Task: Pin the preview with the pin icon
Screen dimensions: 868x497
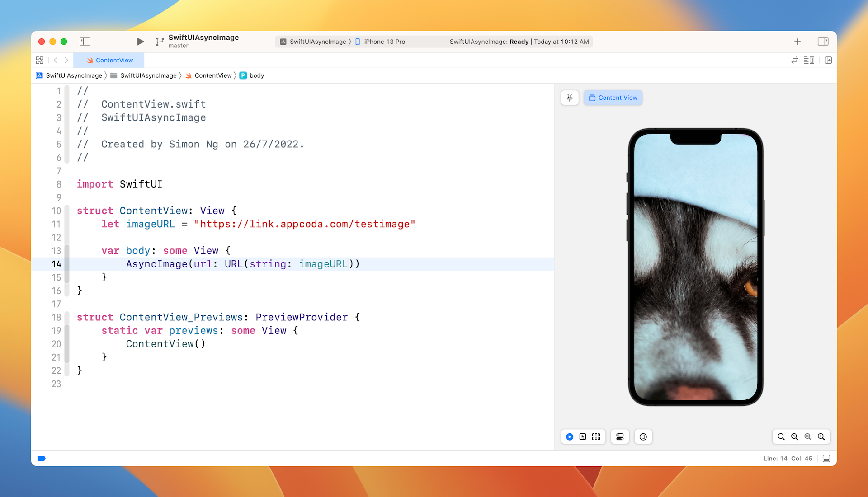Action: pos(570,98)
